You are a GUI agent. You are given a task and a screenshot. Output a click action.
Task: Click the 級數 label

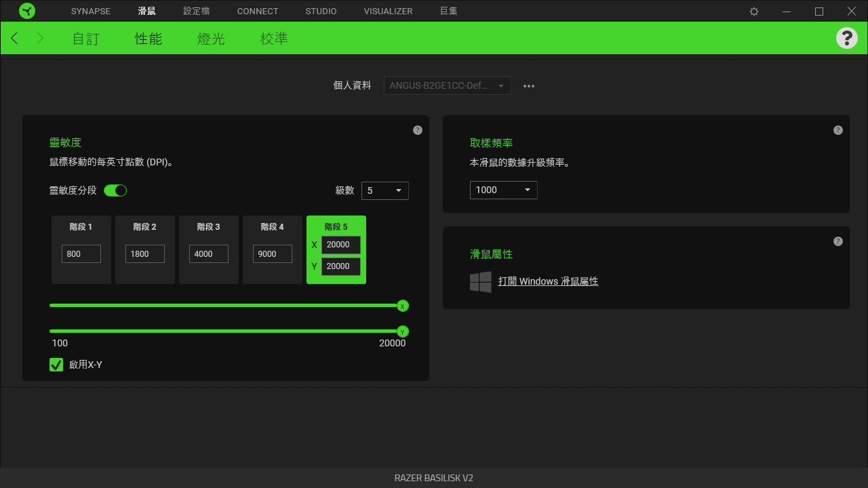point(345,190)
